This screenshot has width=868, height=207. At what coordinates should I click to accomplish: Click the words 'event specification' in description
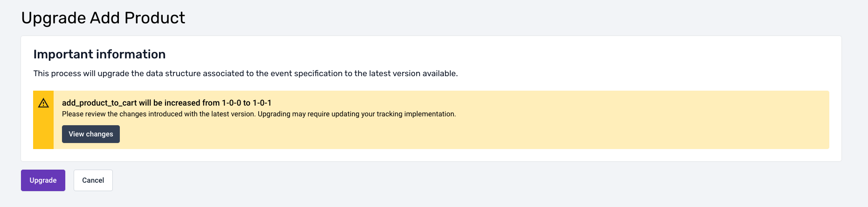point(292,73)
